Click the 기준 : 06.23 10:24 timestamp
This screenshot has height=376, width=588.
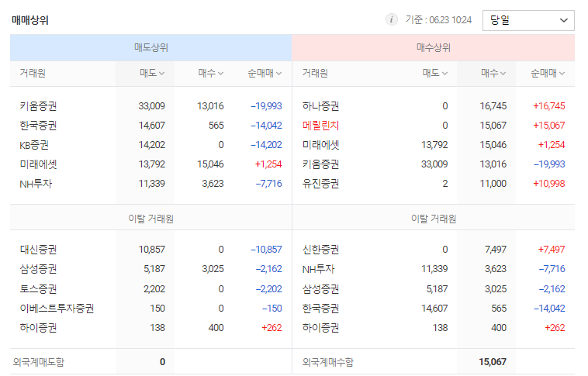438,20
